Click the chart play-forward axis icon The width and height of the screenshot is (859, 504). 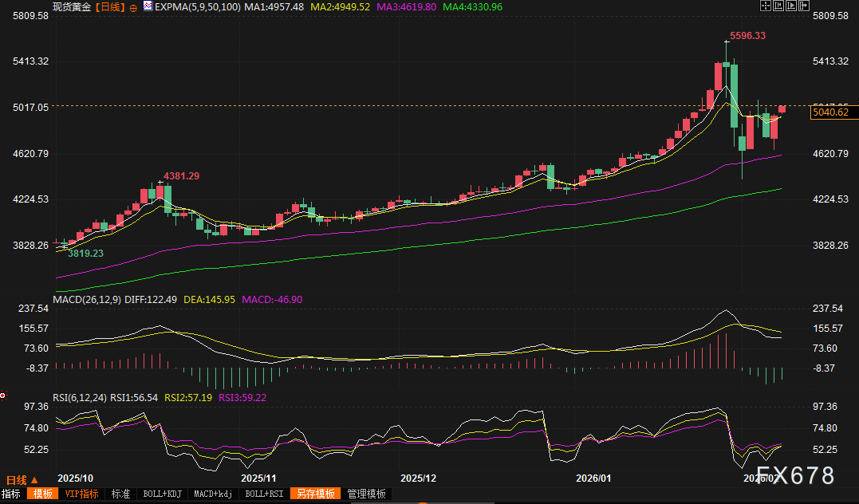click(x=791, y=6)
